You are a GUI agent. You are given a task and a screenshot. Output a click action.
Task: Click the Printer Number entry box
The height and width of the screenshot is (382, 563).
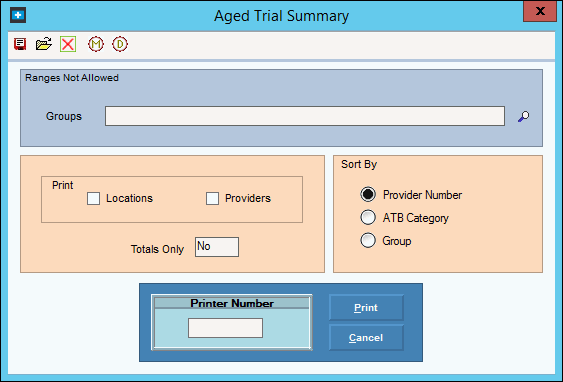click(x=225, y=328)
